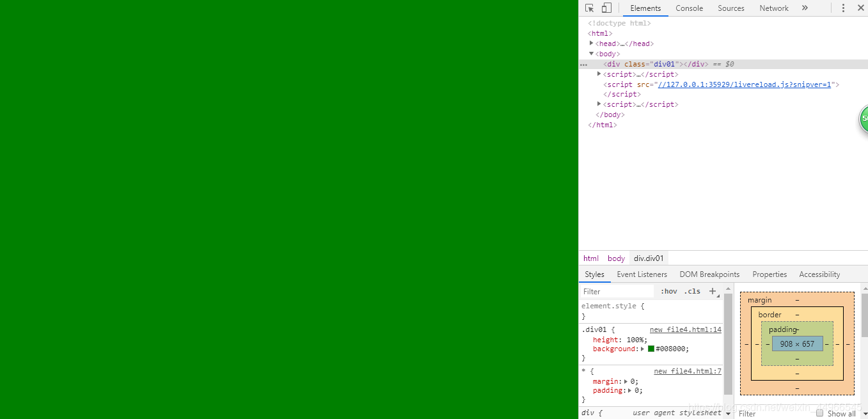Click the element.style rule block
Viewport: 868px width, 419px height.
pos(651,311)
